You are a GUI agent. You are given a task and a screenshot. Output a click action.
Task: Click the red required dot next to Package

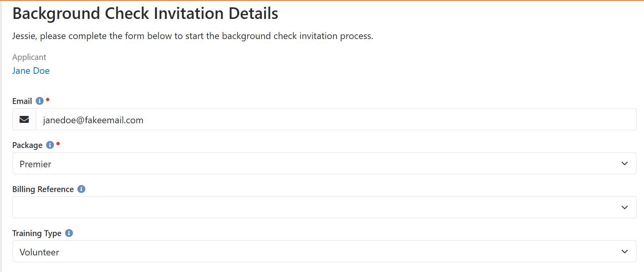pos(58,144)
